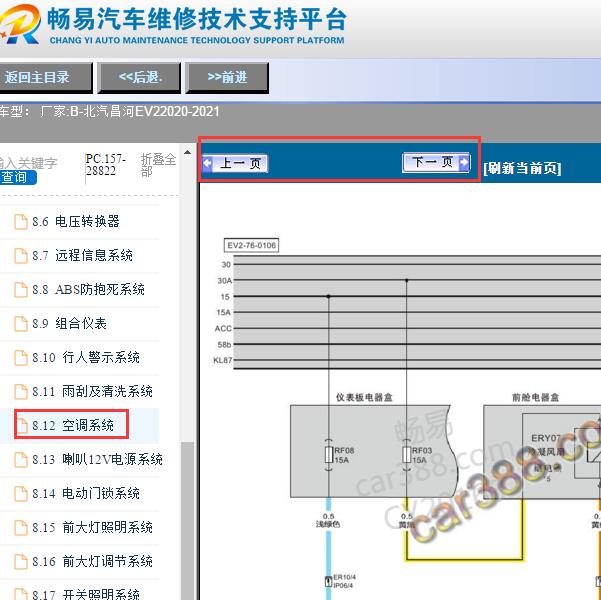The height and width of the screenshot is (600, 601).
Task: Click the 仪表板电器盒 label
Action: pyautogui.click(x=364, y=398)
